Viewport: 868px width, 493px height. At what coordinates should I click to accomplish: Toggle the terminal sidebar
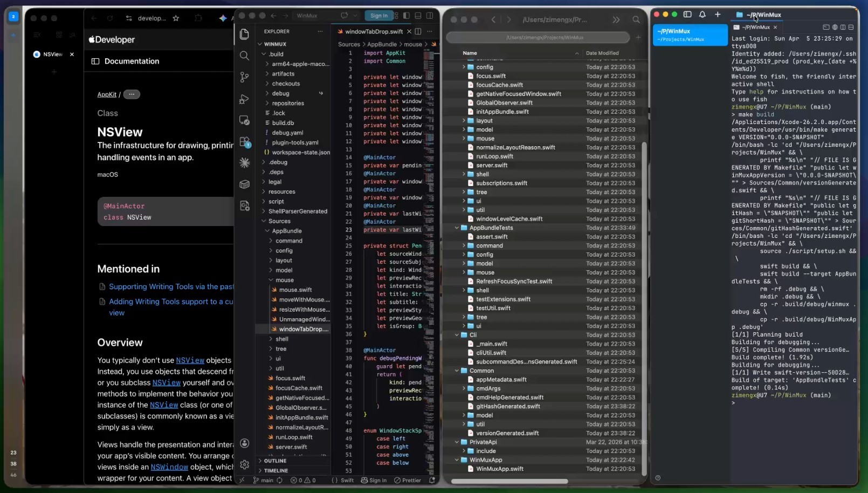click(687, 15)
